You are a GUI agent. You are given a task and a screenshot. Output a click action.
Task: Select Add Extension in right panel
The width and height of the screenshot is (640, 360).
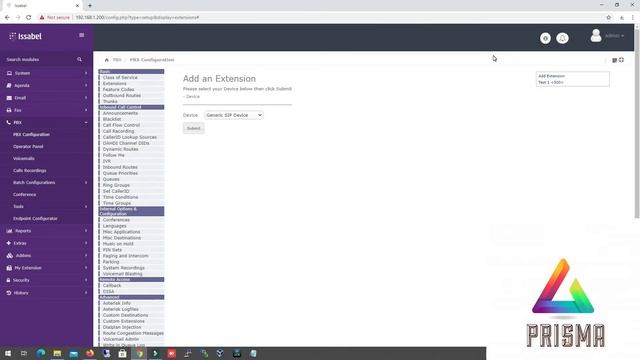tap(551, 76)
